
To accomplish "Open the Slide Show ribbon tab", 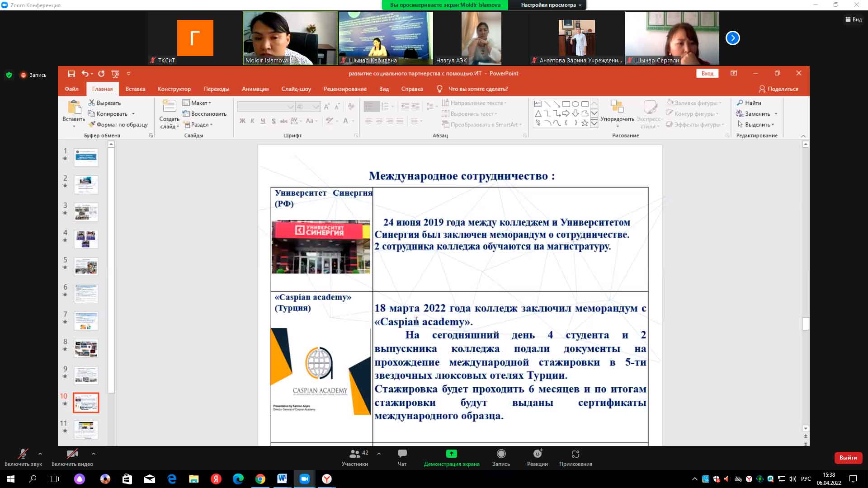I will pos(296,89).
